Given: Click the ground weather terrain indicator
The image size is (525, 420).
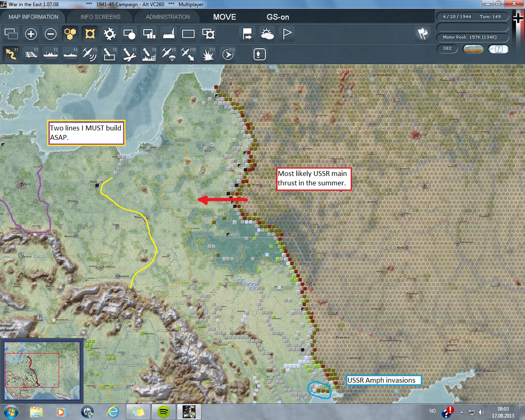Looking at the screenshot, I should click(472, 49).
